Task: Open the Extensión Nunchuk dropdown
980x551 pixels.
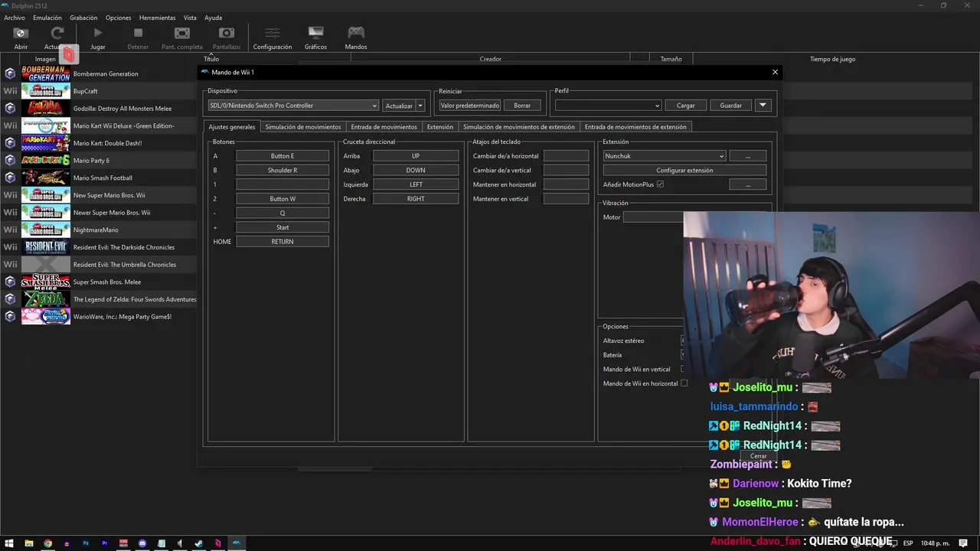Action: 664,156
